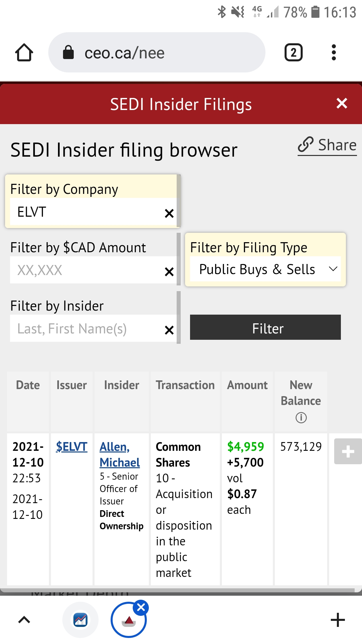
Task: Tap the browser home icon
Action: pos(24,53)
